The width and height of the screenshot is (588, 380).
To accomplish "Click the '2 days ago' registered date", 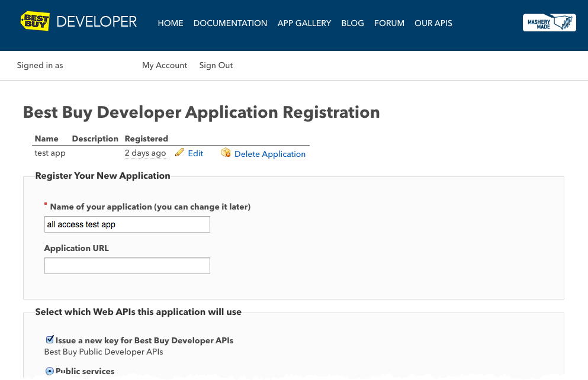I will pos(146,153).
